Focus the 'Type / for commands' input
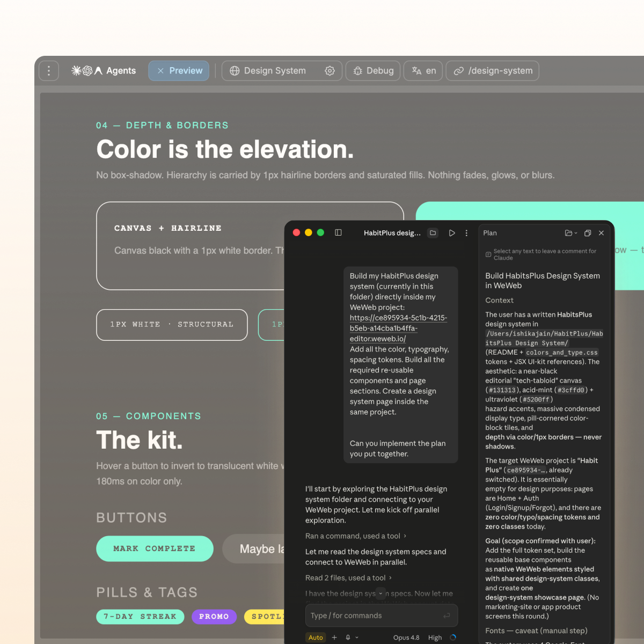This screenshot has width=644, height=644. 382,616
